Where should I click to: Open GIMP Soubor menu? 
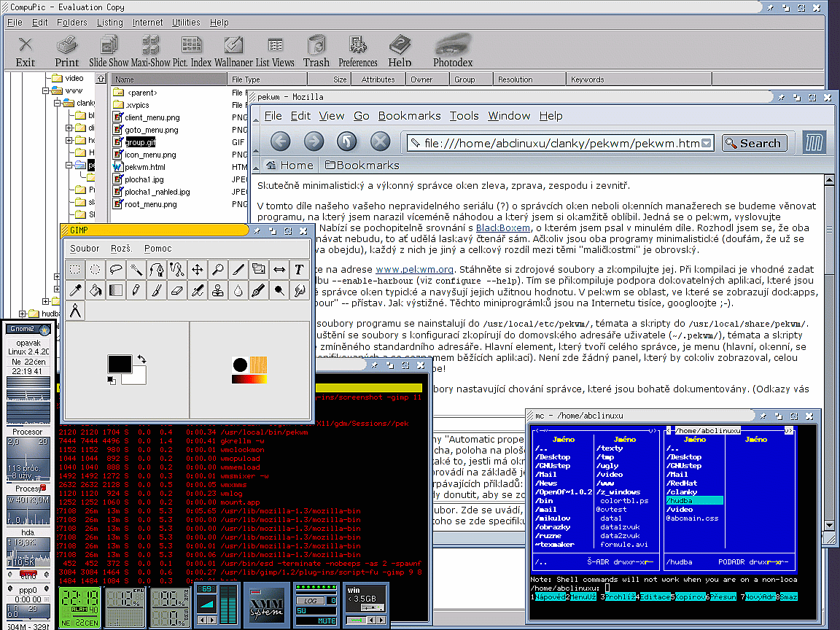pyautogui.click(x=85, y=249)
